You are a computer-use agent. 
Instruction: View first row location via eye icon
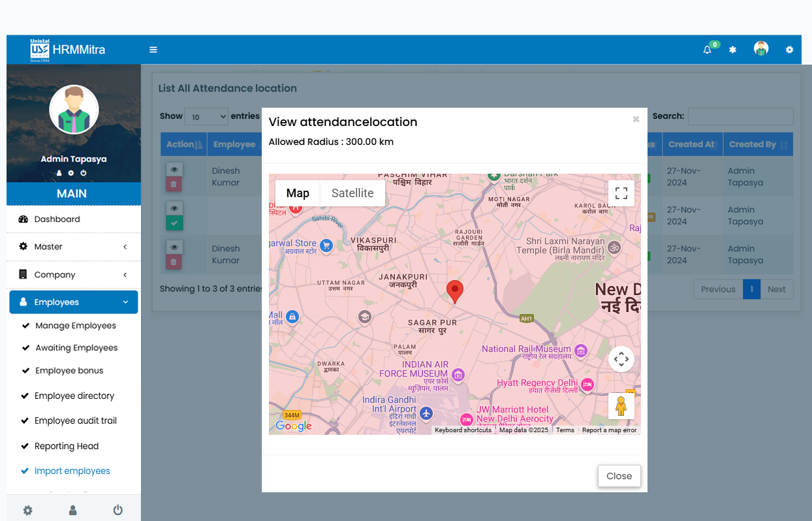[174, 169]
